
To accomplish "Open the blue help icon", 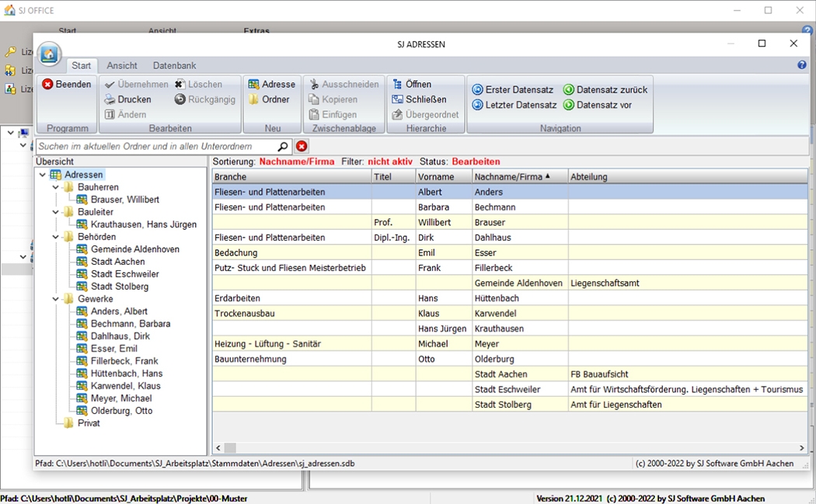I will coord(802,65).
